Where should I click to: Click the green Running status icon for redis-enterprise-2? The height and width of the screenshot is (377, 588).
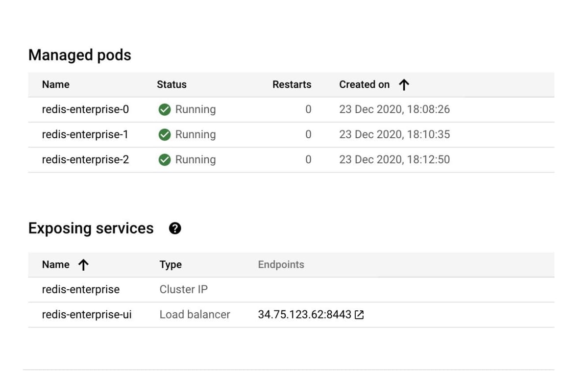(x=165, y=159)
